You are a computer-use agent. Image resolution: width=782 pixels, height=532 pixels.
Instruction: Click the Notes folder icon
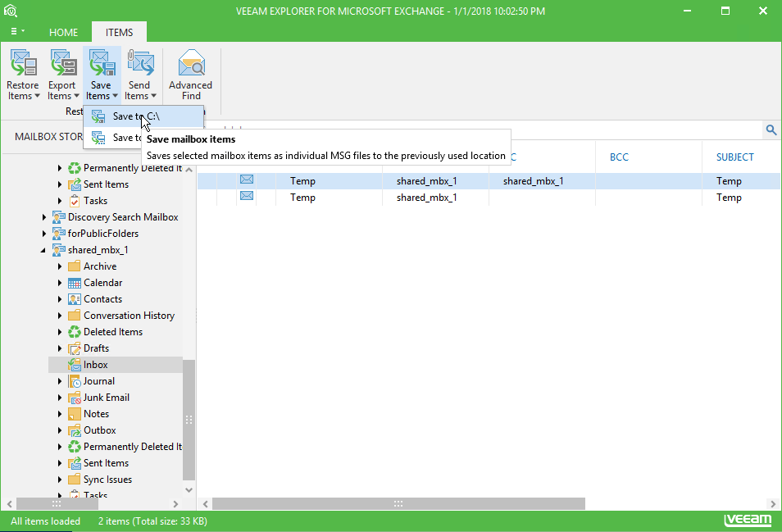(75, 414)
